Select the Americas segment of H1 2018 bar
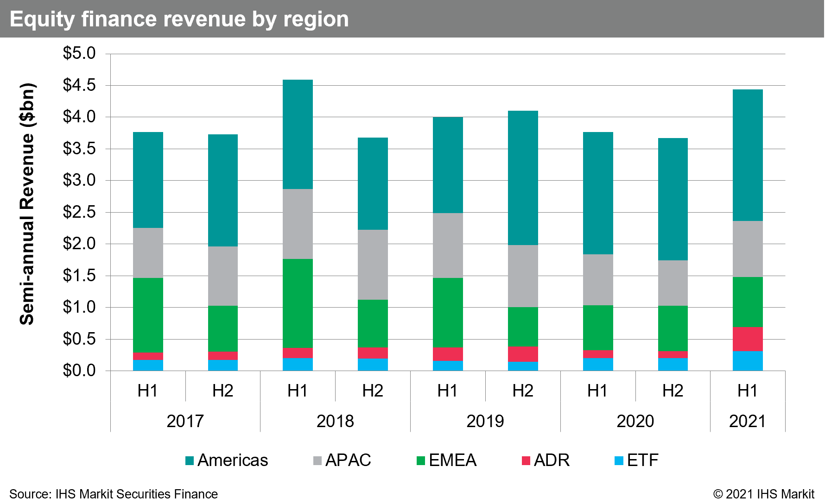 pyautogui.click(x=298, y=134)
